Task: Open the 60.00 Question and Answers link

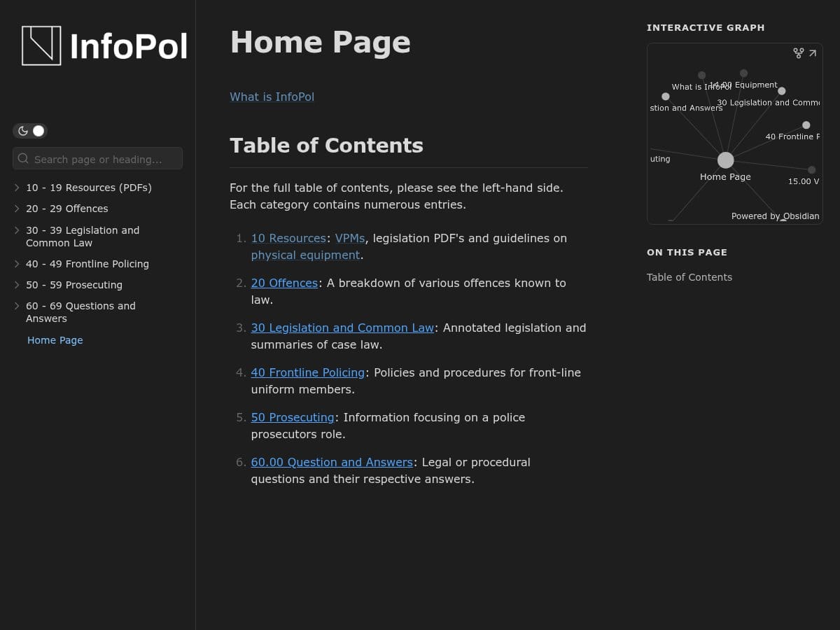Action: pos(332,462)
